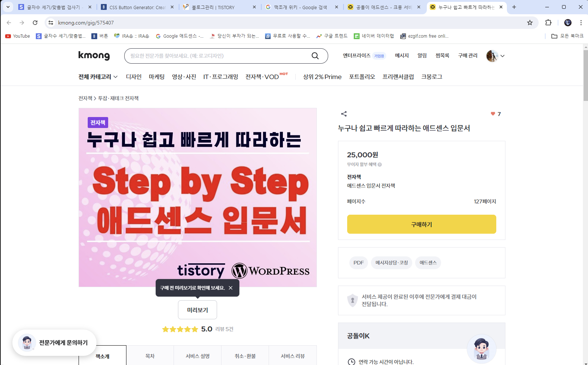Click the browser reload icon

35,23
